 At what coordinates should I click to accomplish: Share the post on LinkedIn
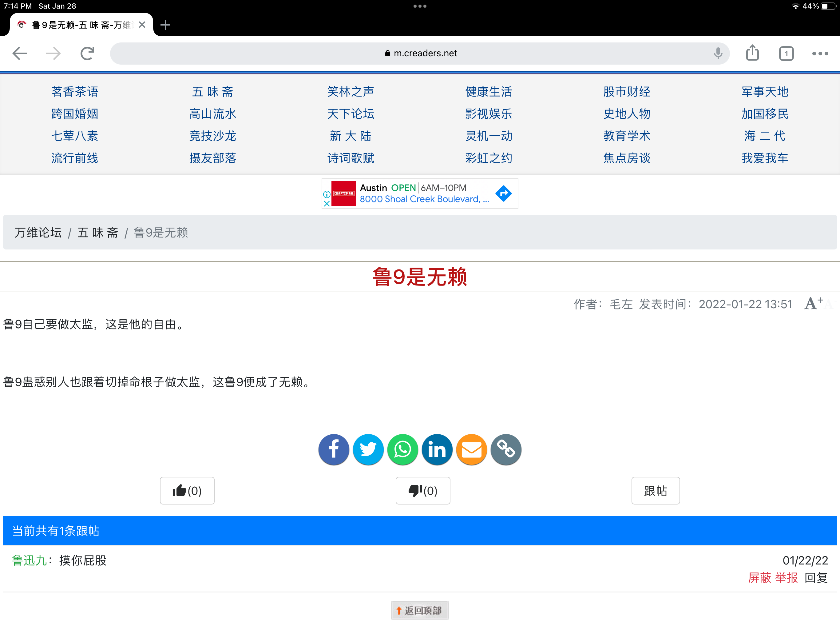point(437,449)
